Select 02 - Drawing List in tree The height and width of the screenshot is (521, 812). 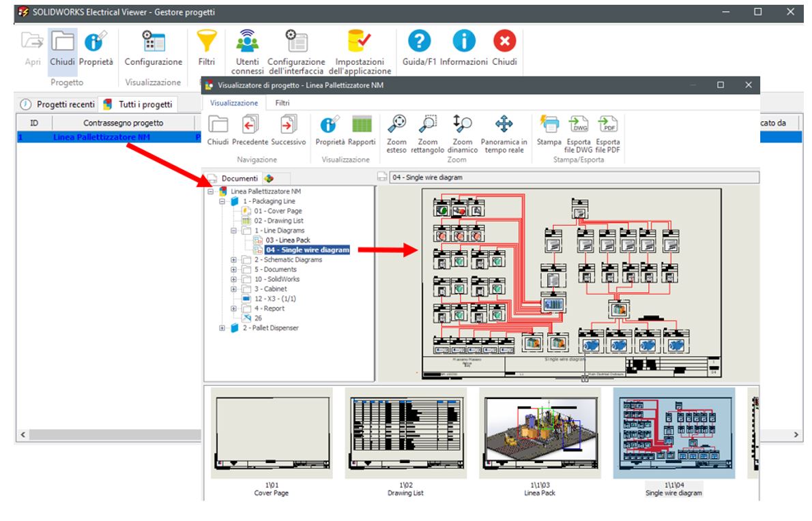[x=278, y=221]
